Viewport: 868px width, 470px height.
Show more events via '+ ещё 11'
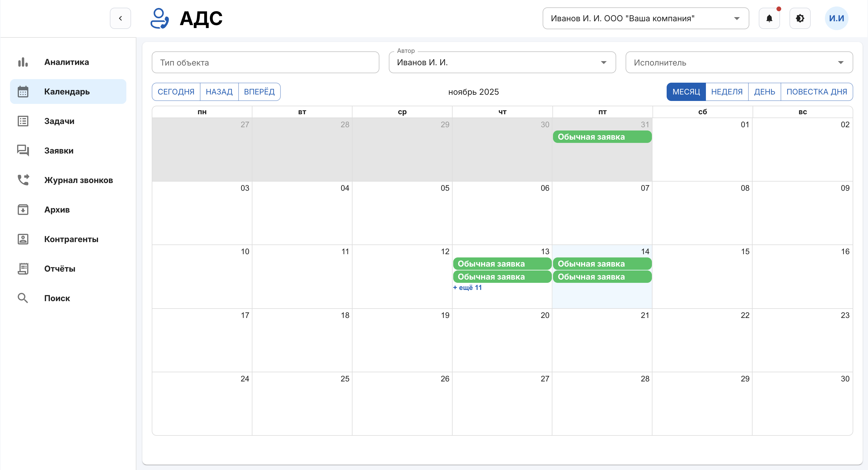coord(467,288)
